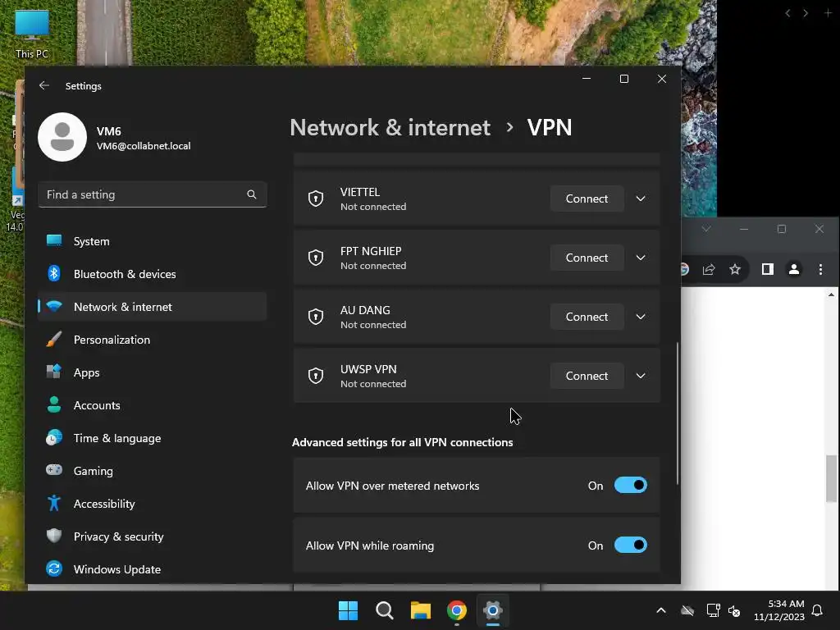This screenshot has width=840, height=630.
Task: Click the search magnifier in Find a setting
Action: tap(251, 194)
